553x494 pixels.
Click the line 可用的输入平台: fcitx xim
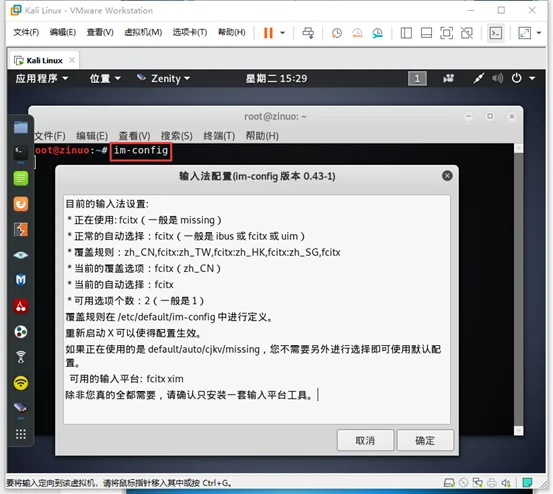126,379
